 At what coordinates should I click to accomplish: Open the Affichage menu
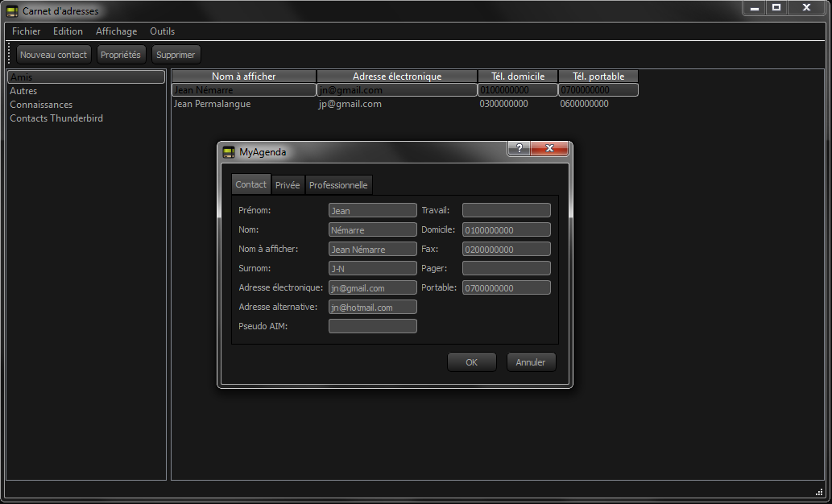(x=116, y=31)
